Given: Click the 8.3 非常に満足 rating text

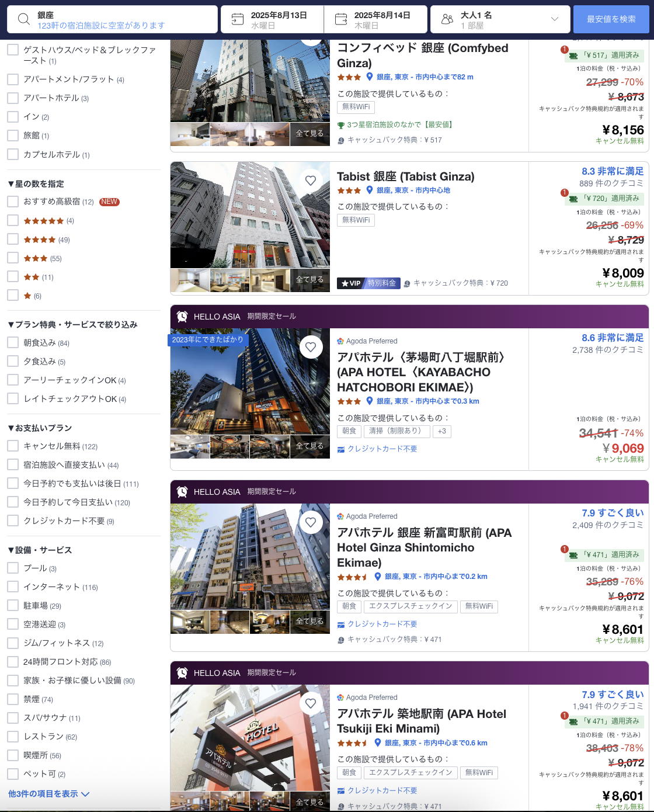Looking at the screenshot, I should pos(613,171).
